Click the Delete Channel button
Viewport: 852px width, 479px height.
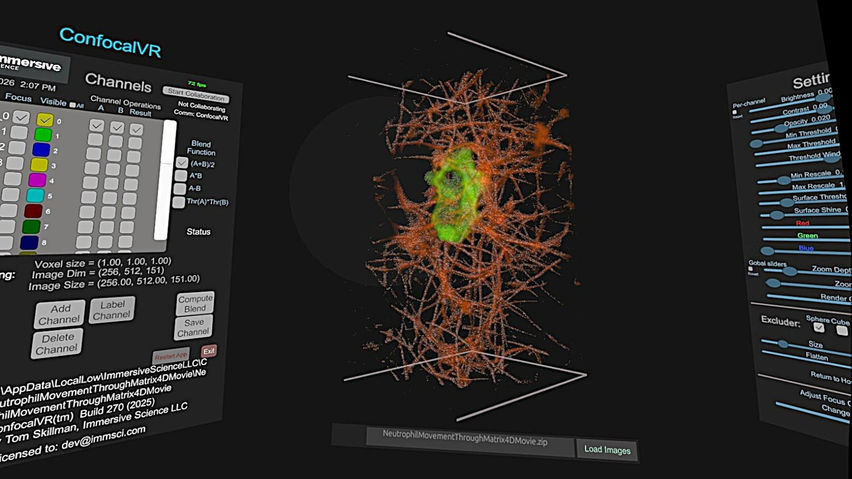pos(57,343)
